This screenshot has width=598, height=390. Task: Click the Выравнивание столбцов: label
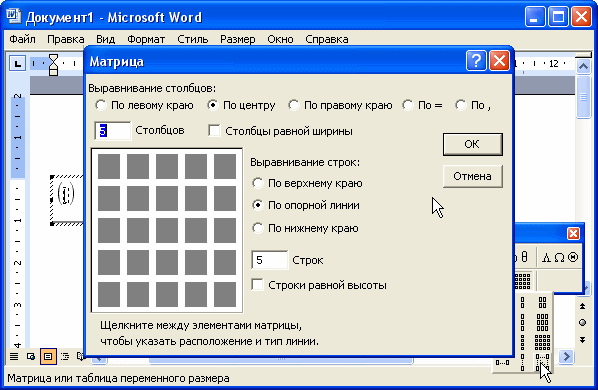pos(152,88)
